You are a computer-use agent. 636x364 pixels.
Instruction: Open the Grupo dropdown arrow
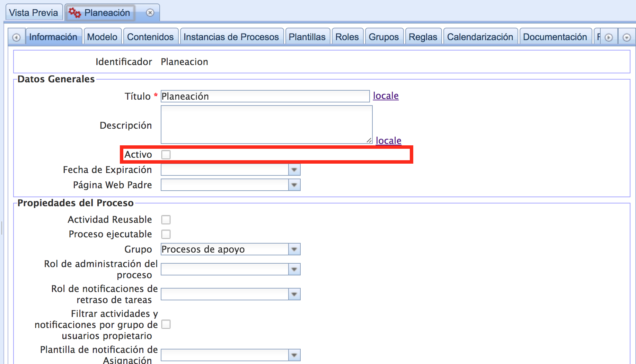point(294,249)
